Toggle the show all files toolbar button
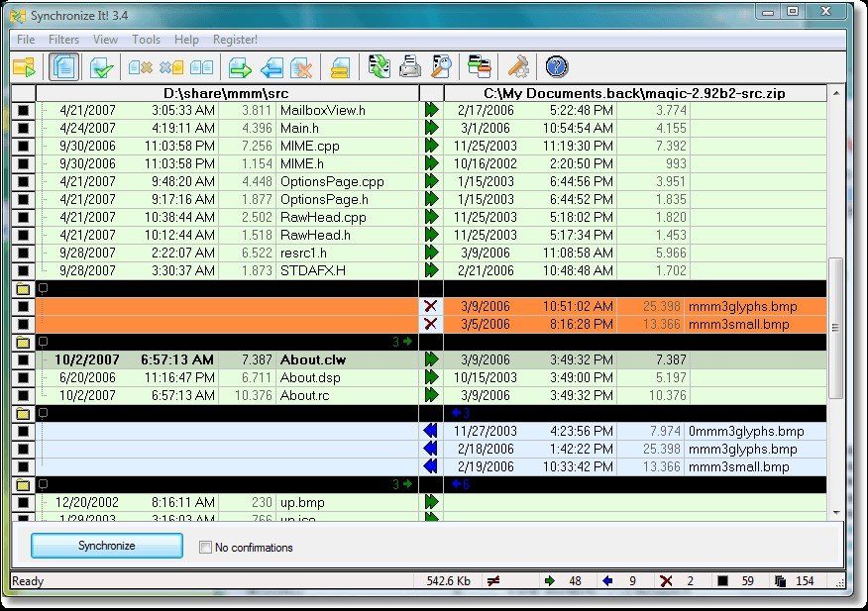868x611 pixels. click(64, 67)
